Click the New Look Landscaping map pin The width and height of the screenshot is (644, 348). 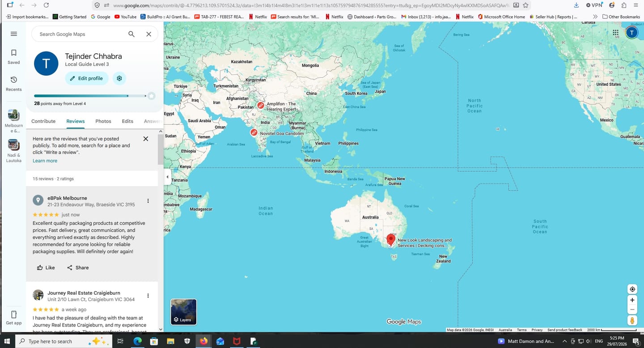point(391,240)
